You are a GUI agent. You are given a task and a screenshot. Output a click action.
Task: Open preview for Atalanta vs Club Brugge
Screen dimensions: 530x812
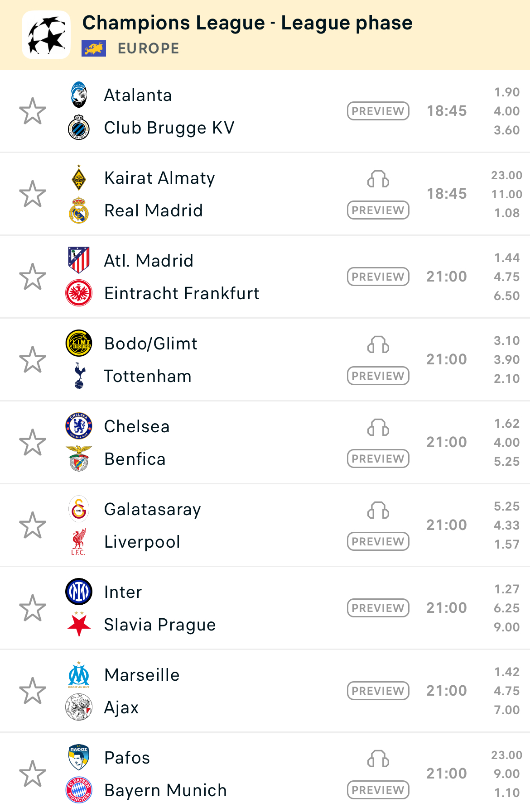coord(378,111)
